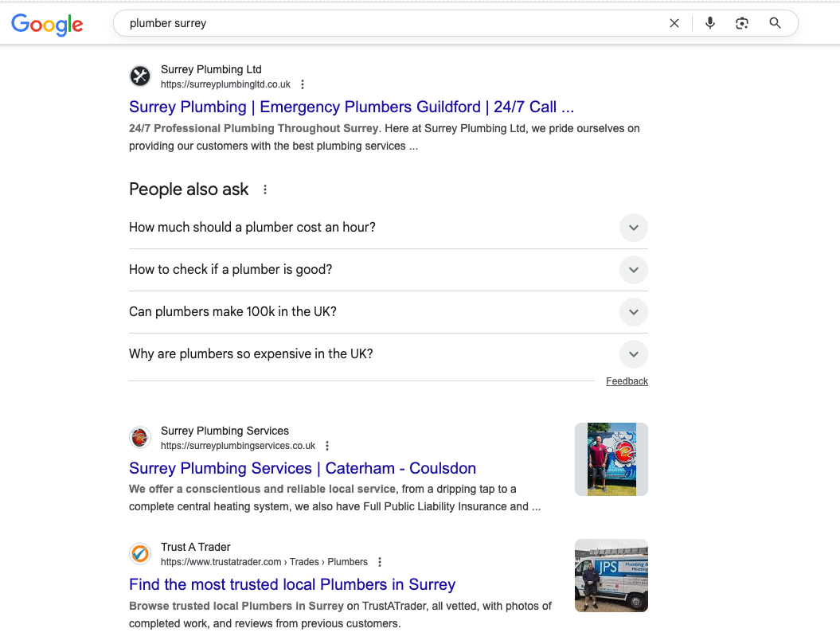Viewport: 840px width, 644px height.
Task: Start a voice search with the microphone
Action: tap(710, 23)
